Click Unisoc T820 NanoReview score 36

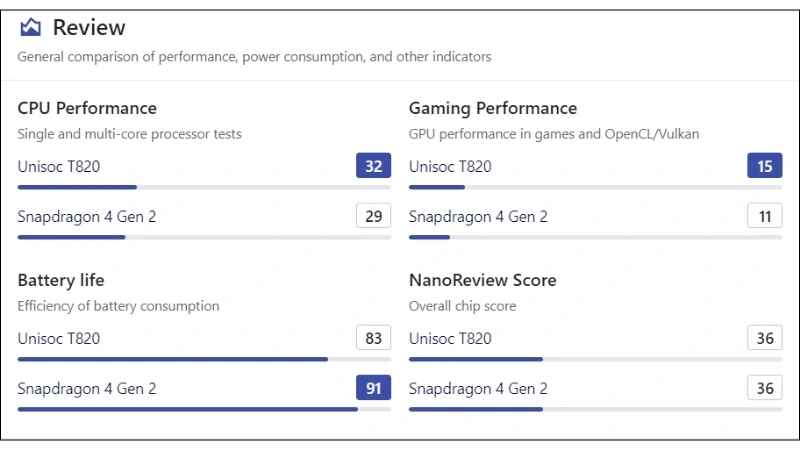pos(764,338)
